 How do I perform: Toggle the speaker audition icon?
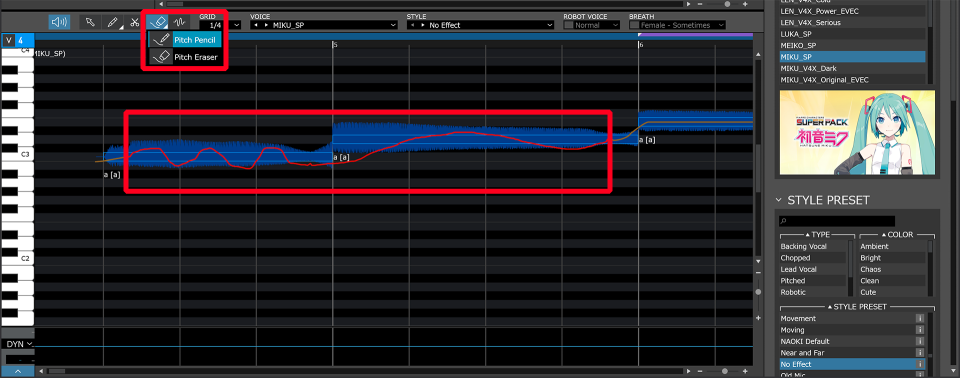(x=59, y=22)
